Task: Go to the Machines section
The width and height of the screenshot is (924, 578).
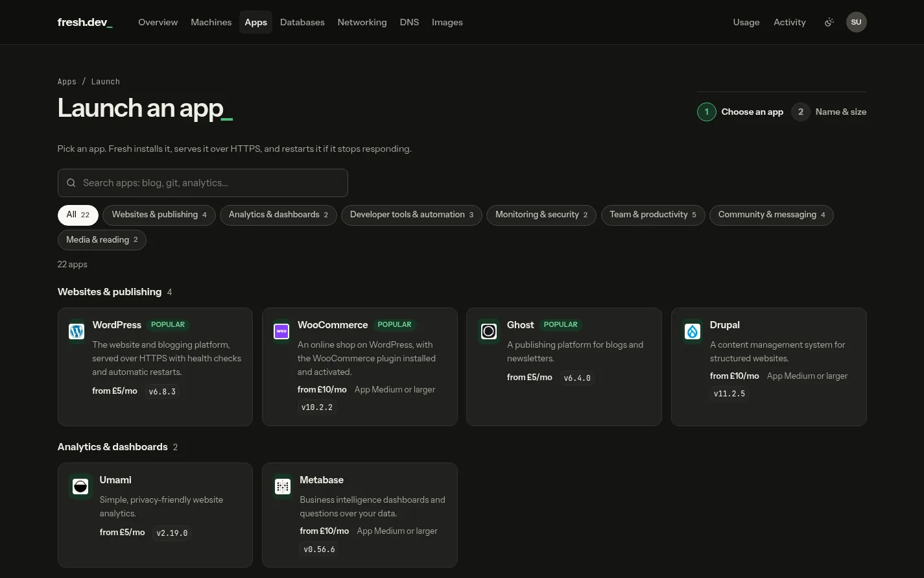Action: (211, 22)
